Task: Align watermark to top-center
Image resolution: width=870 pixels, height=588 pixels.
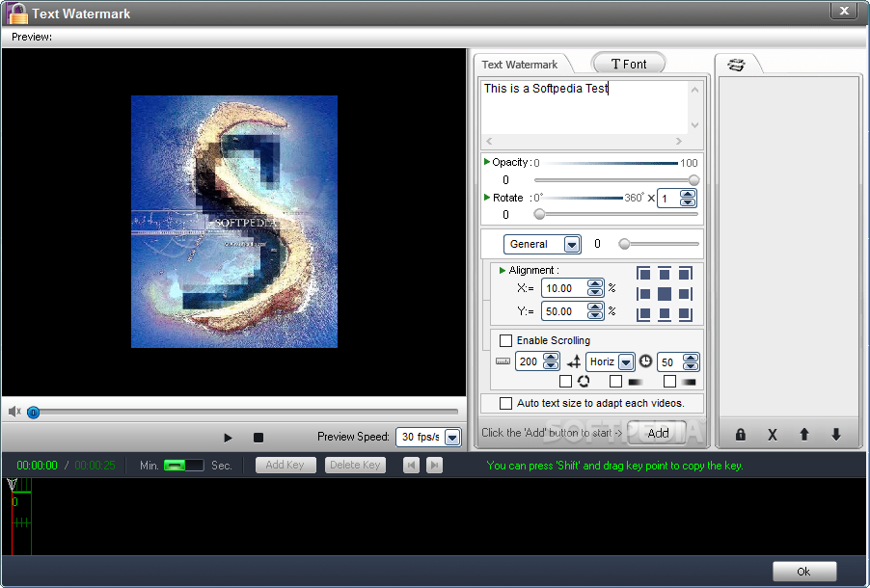Action: [665, 274]
